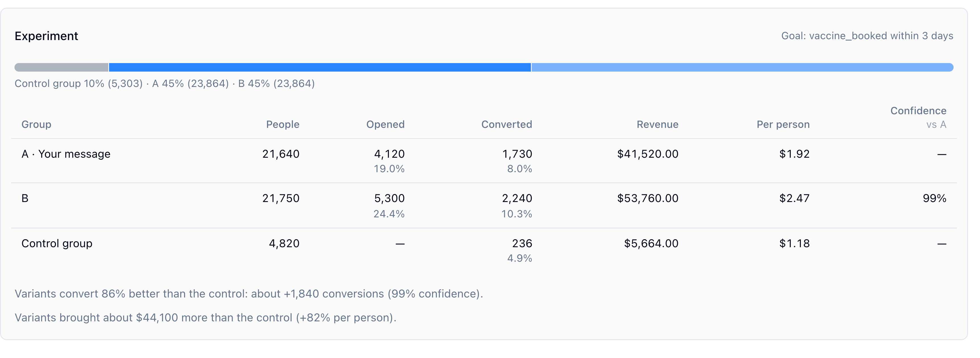
Task: Click the Revenue column header
Action: point(657,124)
